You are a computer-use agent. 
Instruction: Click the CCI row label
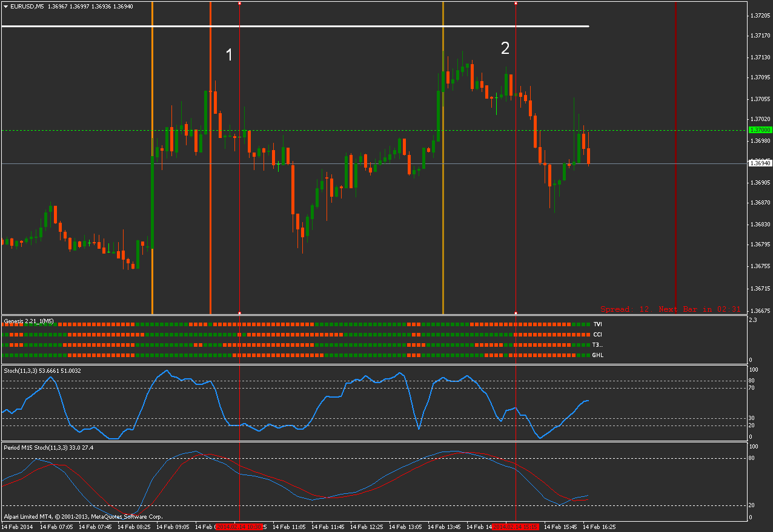(597, 335)
